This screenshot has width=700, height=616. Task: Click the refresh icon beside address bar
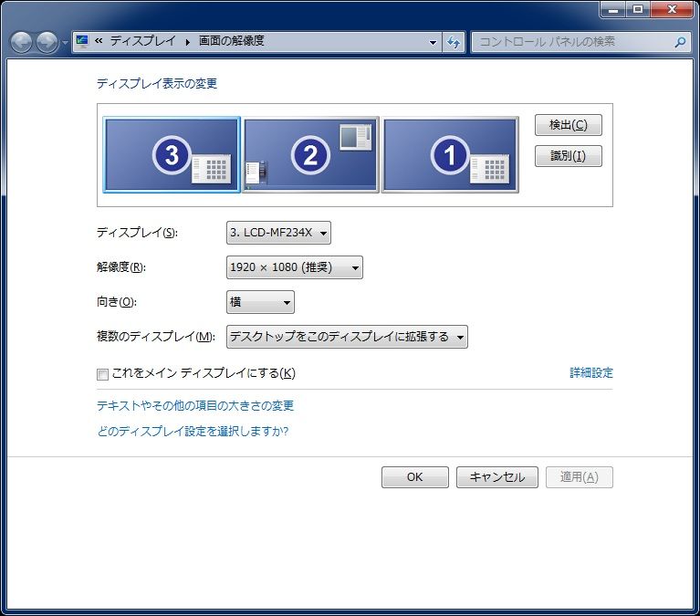(453, 42)
